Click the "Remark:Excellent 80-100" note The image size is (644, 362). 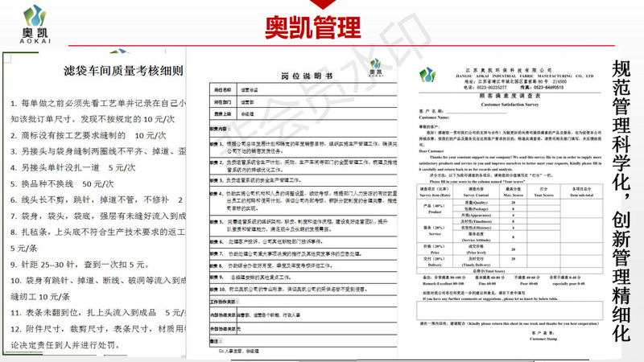tap(444, 284)
